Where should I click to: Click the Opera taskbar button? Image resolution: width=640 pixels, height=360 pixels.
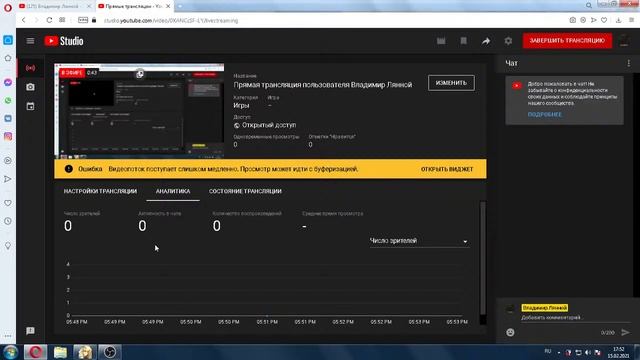point(36,352)
